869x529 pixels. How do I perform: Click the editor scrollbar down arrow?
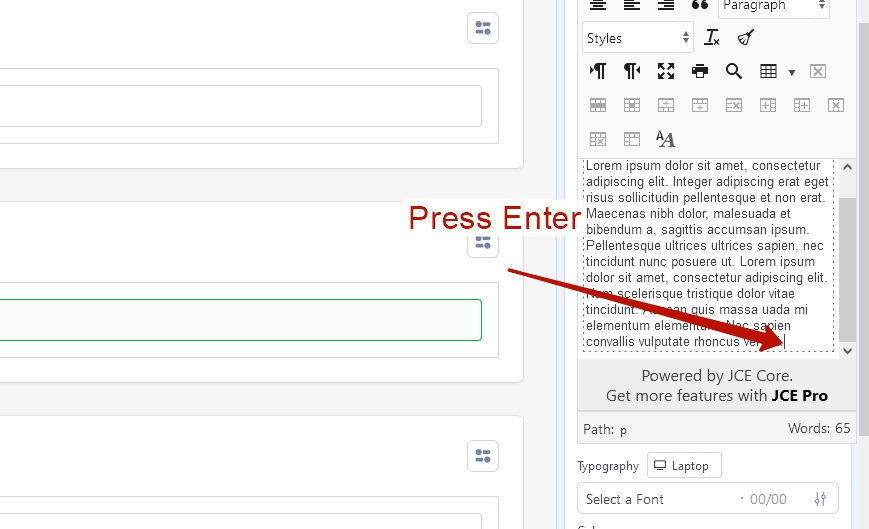point(847,350)
